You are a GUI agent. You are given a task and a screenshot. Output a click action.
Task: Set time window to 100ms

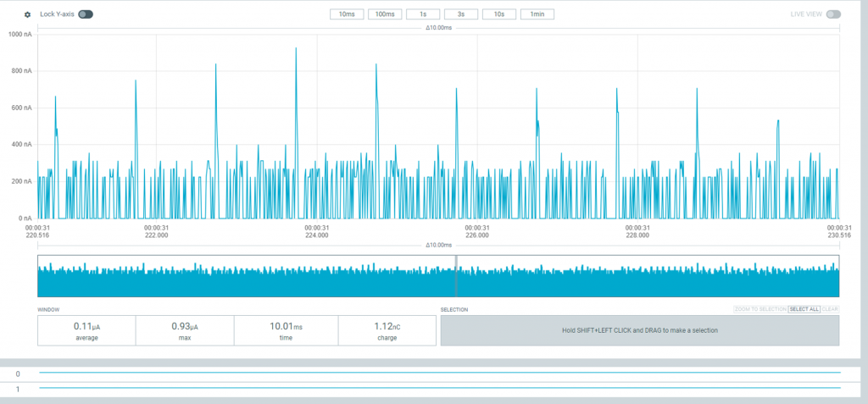(384, 14)
